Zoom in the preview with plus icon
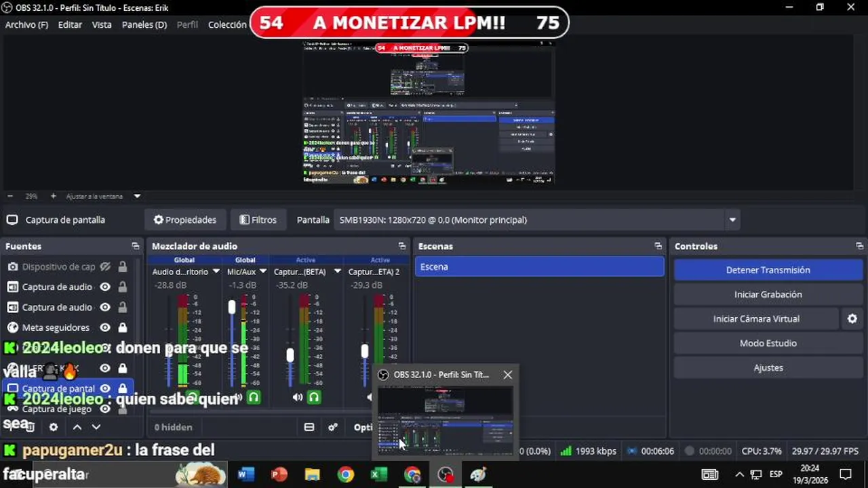Viewport: 868px width, 488px height. (x=54, y=196)
